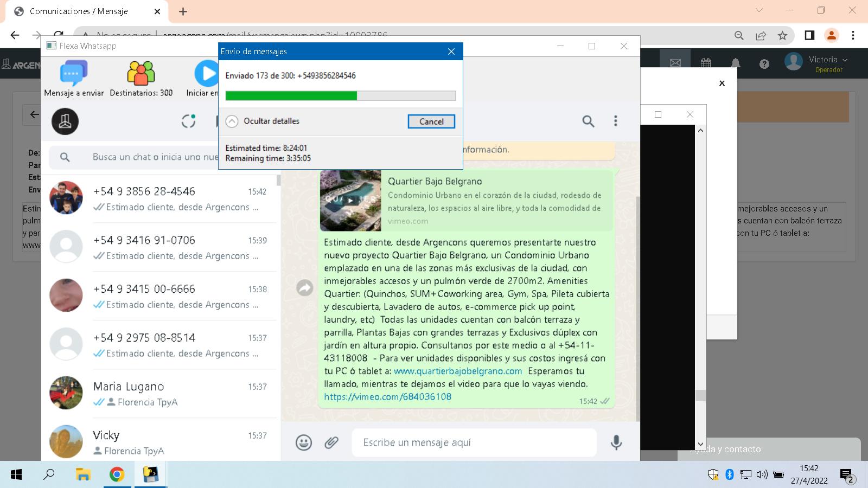Image resolution: width=868 pixels, height=488 pixels.
Task: Open www.quartierbajobelgrano.com link in message
Action: (458, 371)
